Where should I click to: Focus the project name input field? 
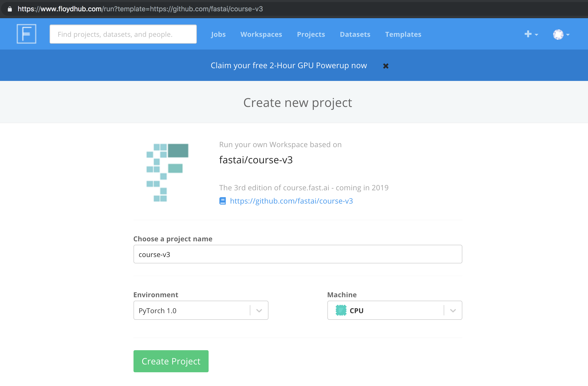[x=297, y=254]
